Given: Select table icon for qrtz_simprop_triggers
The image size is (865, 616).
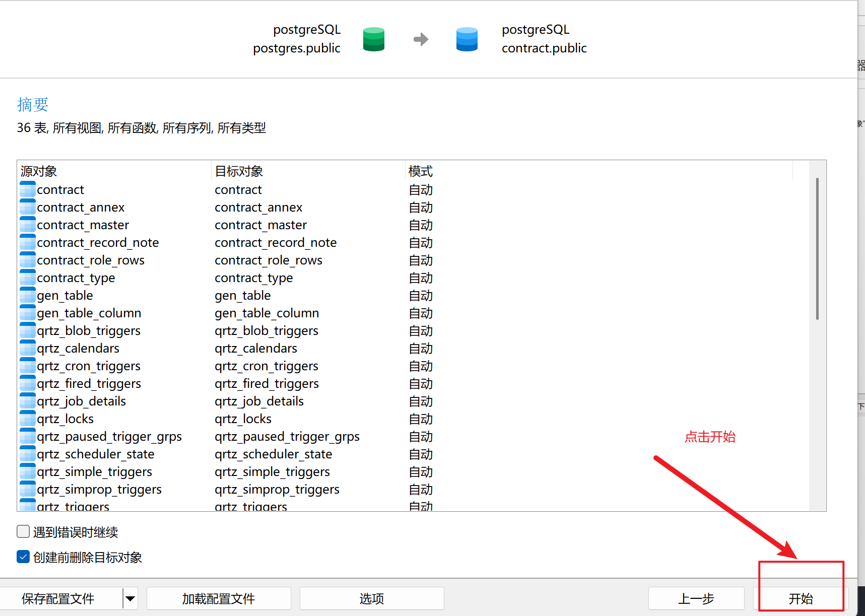Looking at the screenshot, I should [x=28, y=490].
